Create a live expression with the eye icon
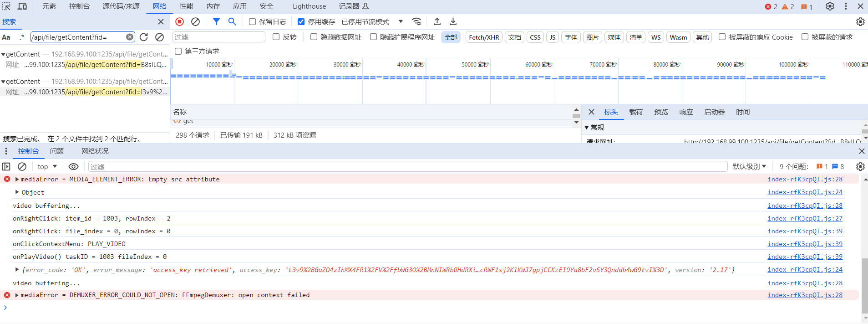 [x=73, y=167]
